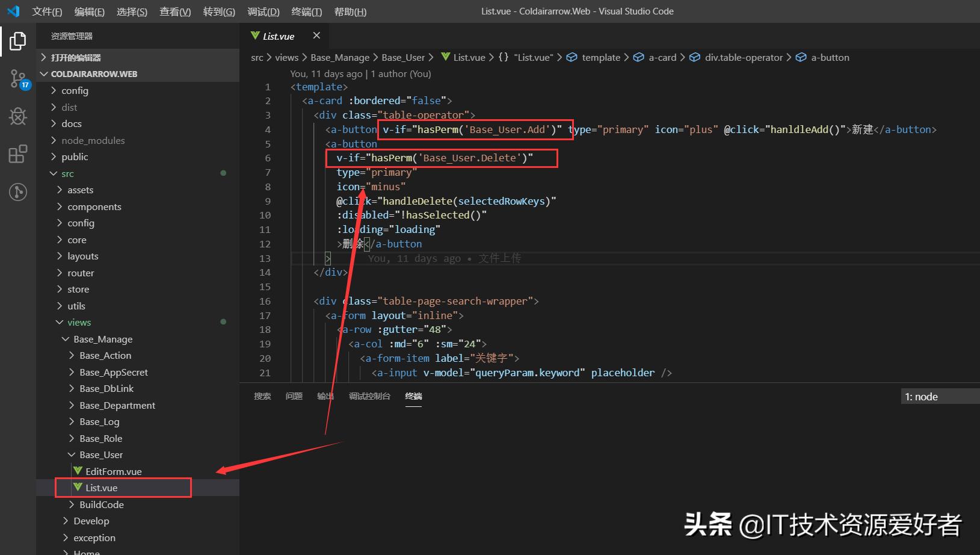Open the 1: node terminal selector

point(921,396)
